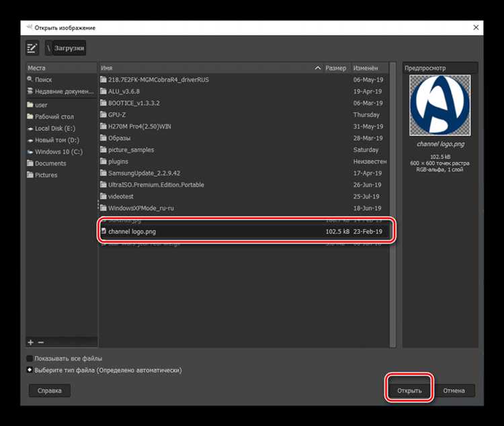This screenshot has height=426, width=504.
Task: Select the Local Disk (E:) drive icon
Action: pos(30,128)
